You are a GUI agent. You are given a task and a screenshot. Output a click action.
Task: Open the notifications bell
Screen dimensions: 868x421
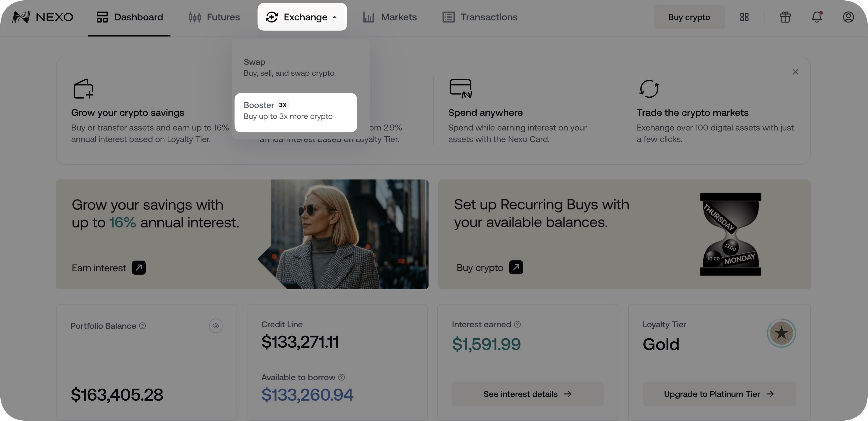coord(817,17)
